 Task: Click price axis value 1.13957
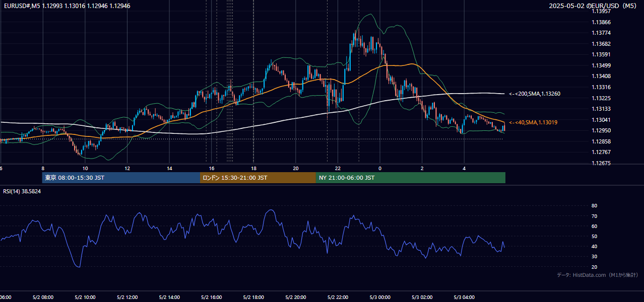pos(601,11)
